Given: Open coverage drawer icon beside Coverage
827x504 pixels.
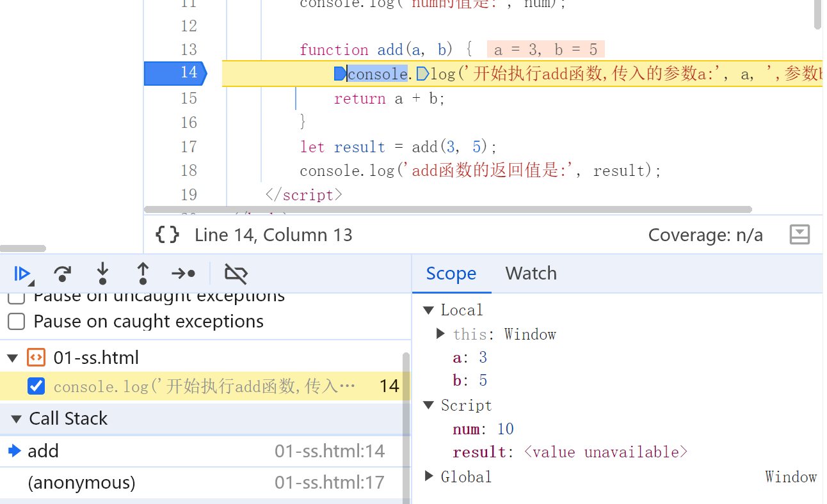Looking at the screenshot, I should click(x=799, y=235).
